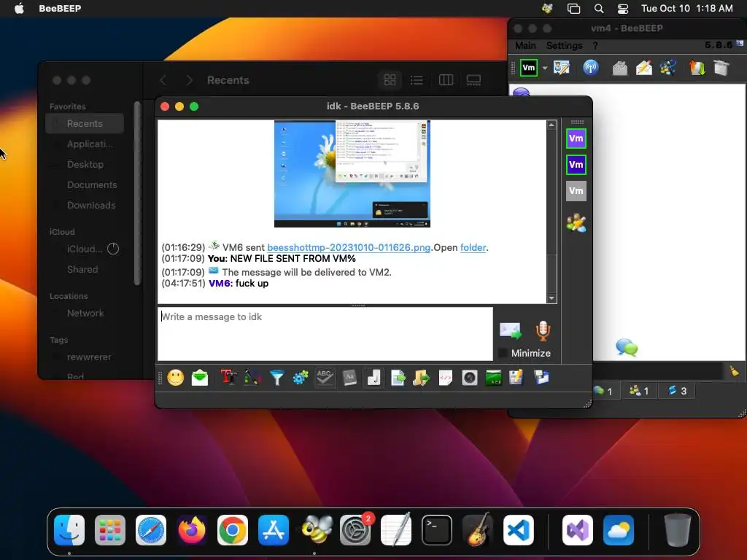747x560 pixels.
Task: Switch to the tab showing 3 in vm4
Action: point(677,391)
